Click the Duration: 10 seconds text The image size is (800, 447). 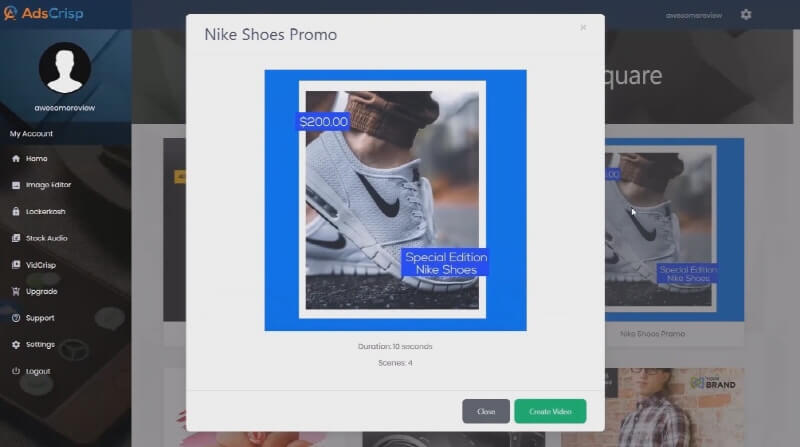pos(395,346)
